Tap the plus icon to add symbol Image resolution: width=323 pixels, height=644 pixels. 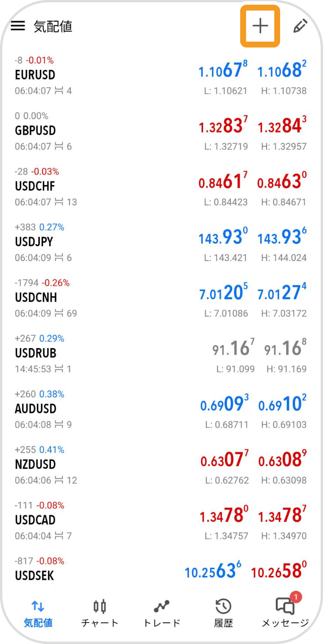pyautogui.click(x=260, y=26)
